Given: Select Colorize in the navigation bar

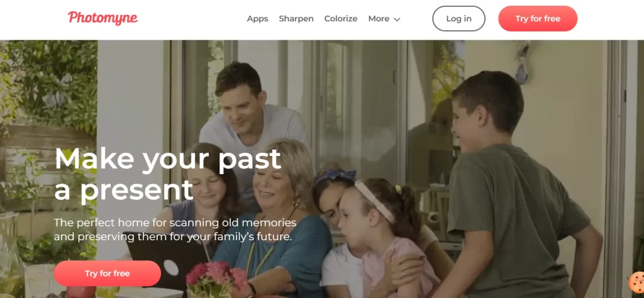Looking at the screenshot, I should (x=341, y=19).
